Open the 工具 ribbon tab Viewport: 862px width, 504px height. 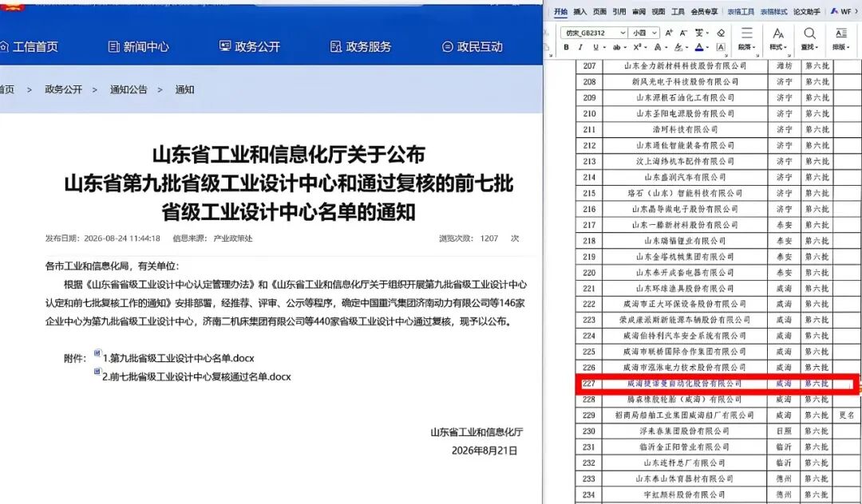(x=678, y=11)
